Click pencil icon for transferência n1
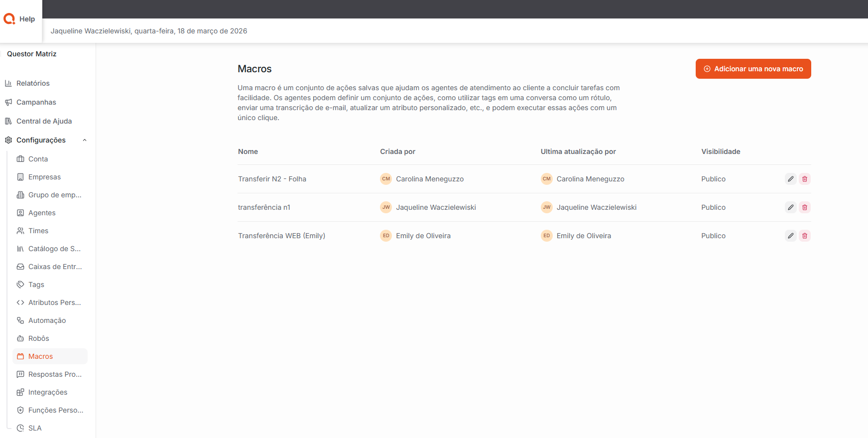The image size is (868, 438). [x=790, y=207]
